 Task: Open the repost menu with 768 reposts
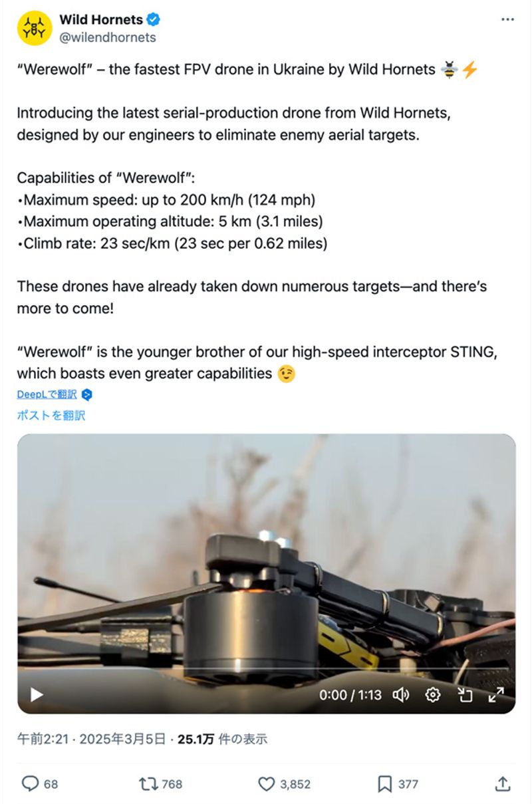(148, 784)
